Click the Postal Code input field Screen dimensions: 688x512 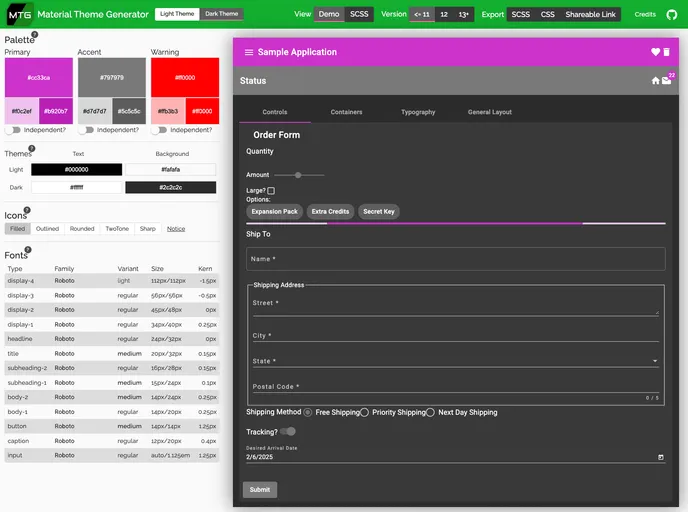tap(455, 387)
